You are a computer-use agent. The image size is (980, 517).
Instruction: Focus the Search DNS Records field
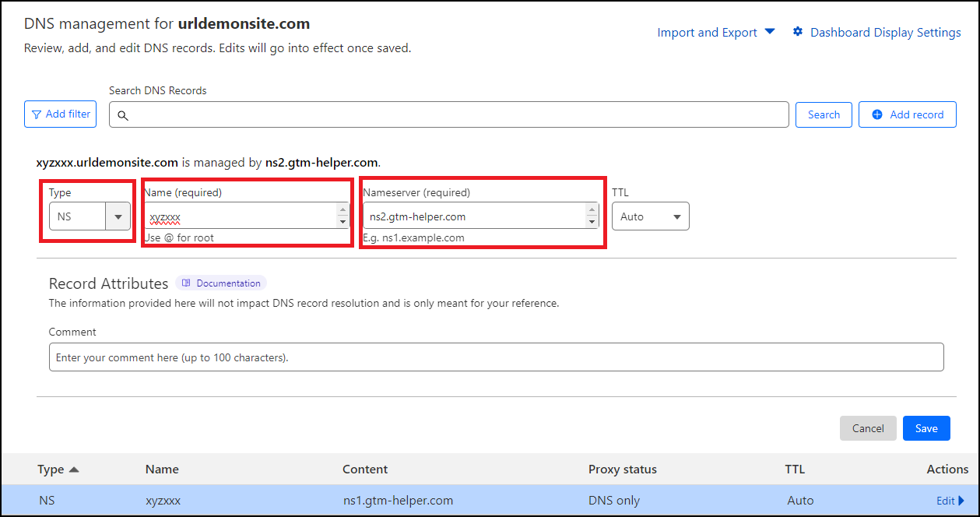click(459, 114)
